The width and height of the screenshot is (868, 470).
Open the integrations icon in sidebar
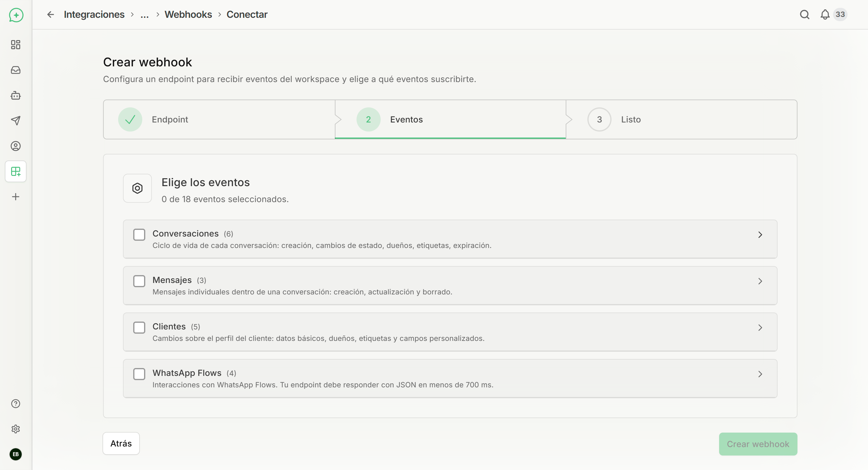(15, 171)
